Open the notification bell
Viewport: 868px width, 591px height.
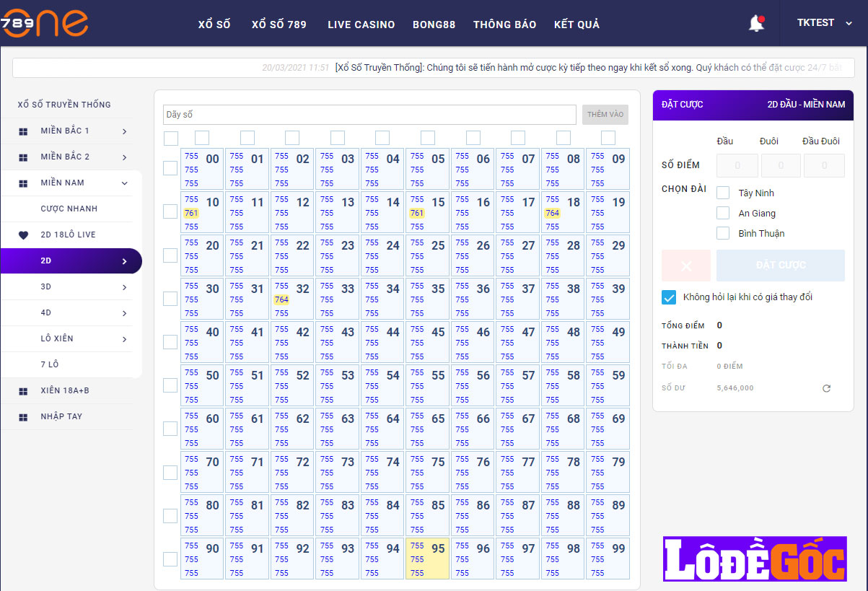tap(756, 23)
